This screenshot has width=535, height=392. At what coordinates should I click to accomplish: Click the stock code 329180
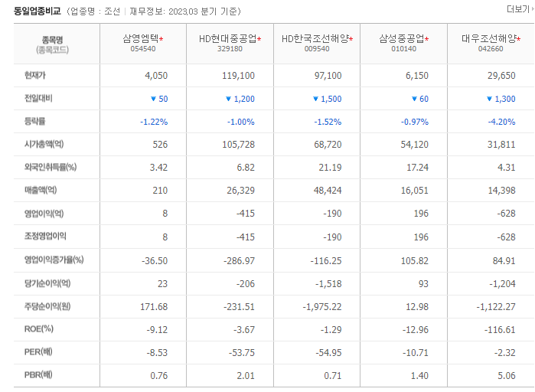230,49
